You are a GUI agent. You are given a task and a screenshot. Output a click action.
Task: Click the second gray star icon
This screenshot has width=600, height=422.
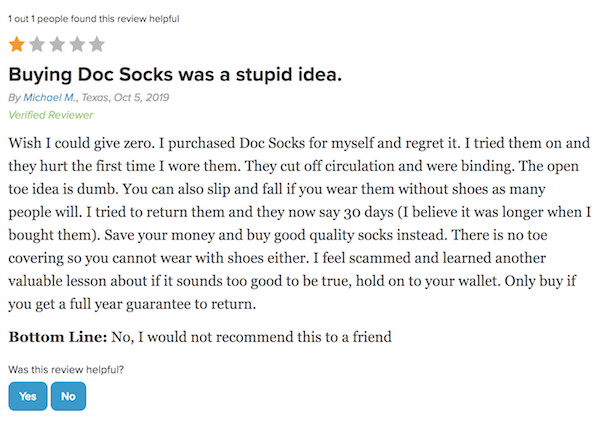pos(37,44)
